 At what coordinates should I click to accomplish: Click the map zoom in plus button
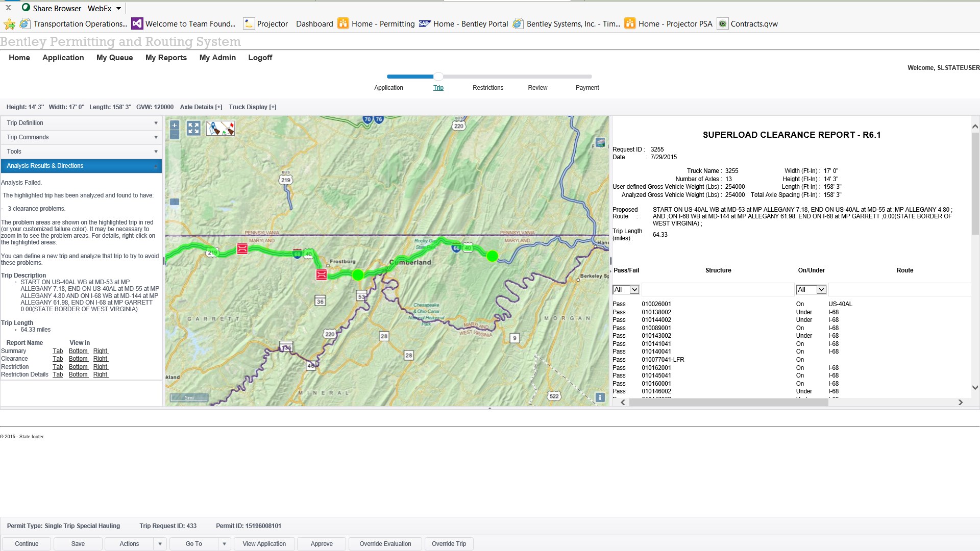[x=175, y=125]
